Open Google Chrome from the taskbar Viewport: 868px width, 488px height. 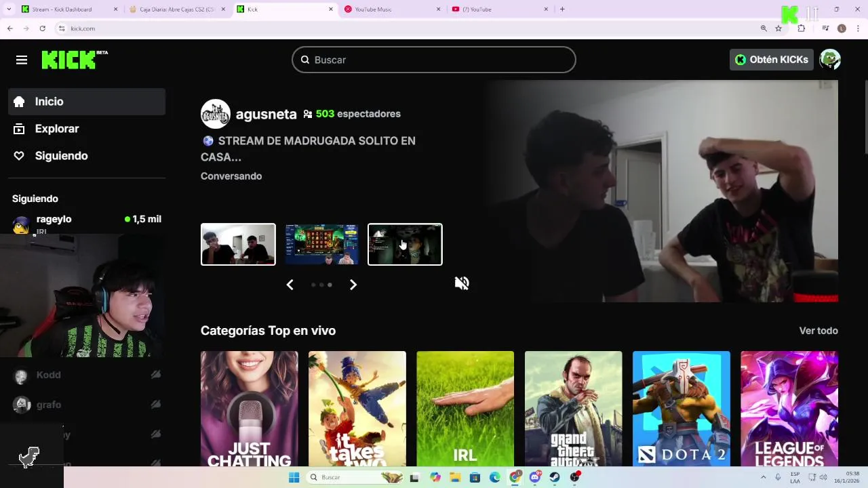pos(515,478)
